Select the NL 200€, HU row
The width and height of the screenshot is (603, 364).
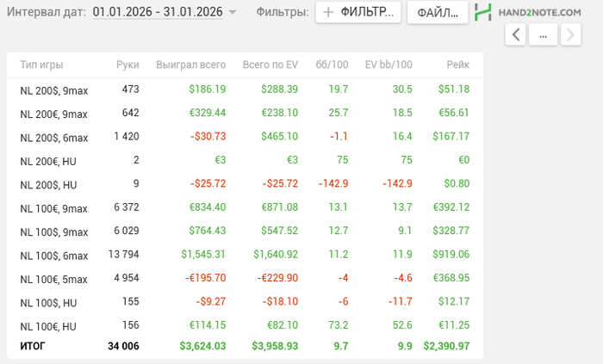(x=48, y=161)
